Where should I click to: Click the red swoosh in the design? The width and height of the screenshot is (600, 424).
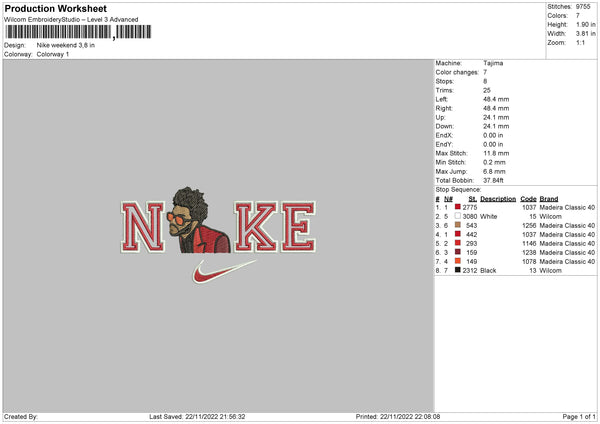coord(224,271)
